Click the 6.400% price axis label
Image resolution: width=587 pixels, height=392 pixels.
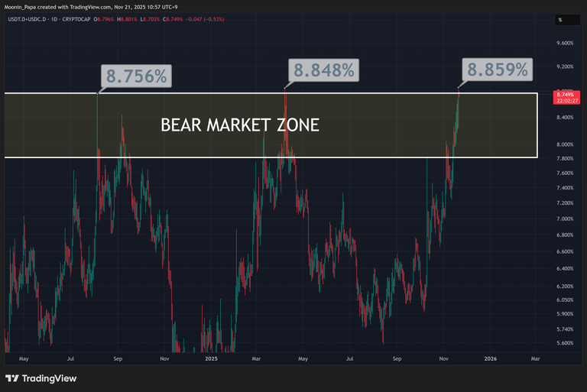pos(565,268)
